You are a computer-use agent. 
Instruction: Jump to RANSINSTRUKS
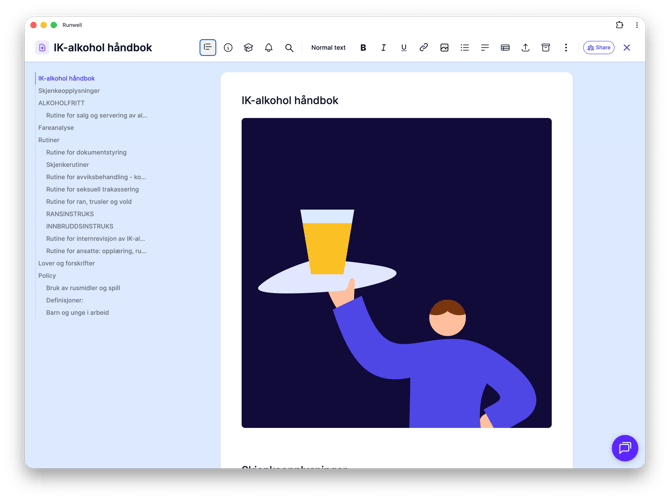(70, 214)
